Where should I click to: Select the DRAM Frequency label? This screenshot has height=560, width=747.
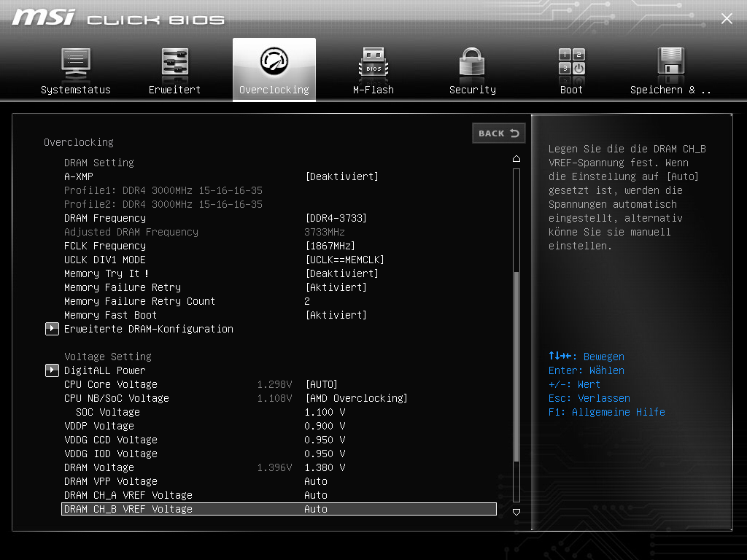click(x=105, y=218)
